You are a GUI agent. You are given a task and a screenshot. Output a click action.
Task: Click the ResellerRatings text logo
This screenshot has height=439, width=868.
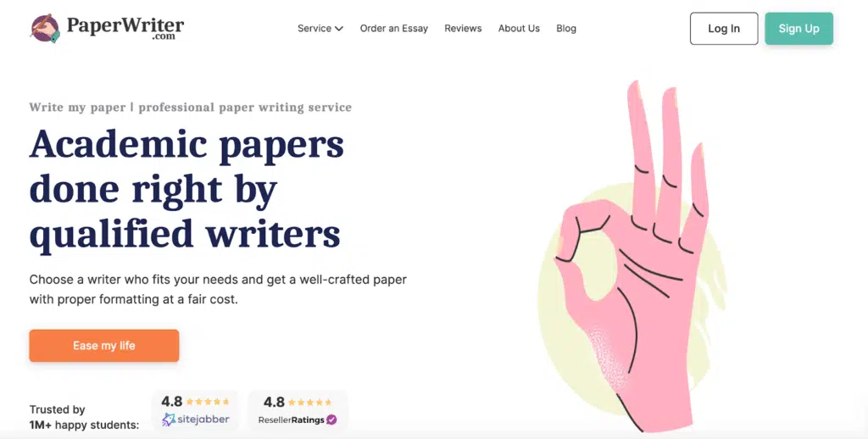[x=292, y=420]
